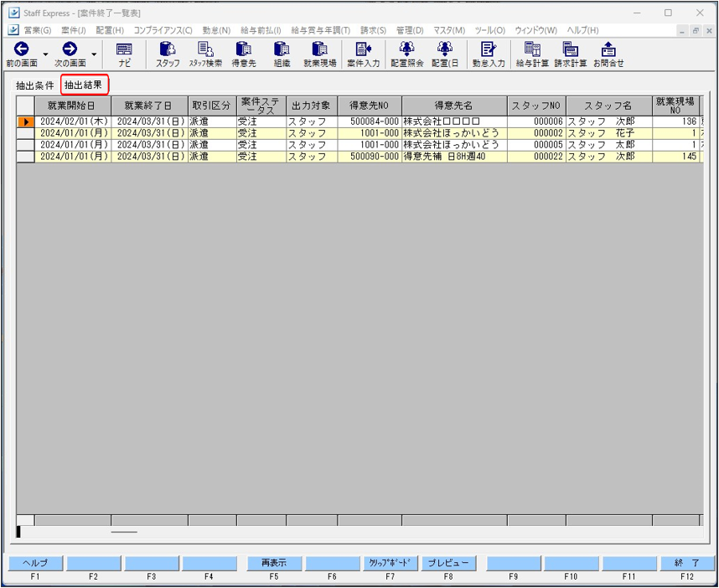Open the 給与計算 payroll icon
This screenshot has height=588, width=719.
532,49
